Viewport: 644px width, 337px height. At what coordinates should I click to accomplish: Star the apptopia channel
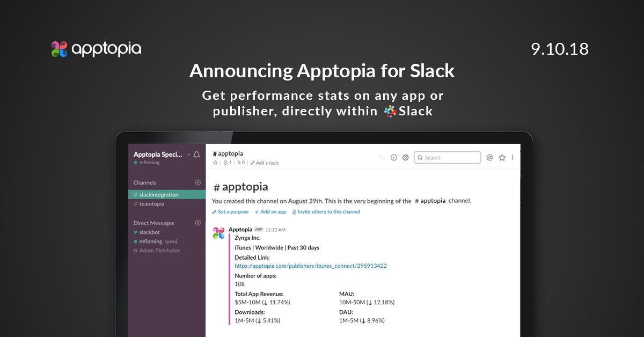pos(215,163)
